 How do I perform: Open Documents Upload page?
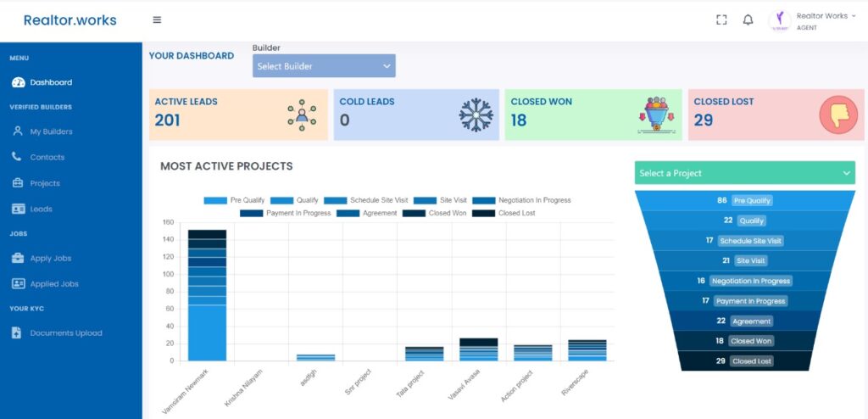point(65,333)
